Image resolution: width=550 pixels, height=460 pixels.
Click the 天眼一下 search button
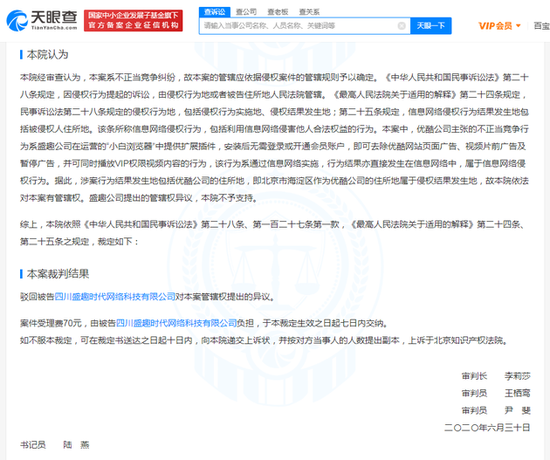(x=431, y=26)
